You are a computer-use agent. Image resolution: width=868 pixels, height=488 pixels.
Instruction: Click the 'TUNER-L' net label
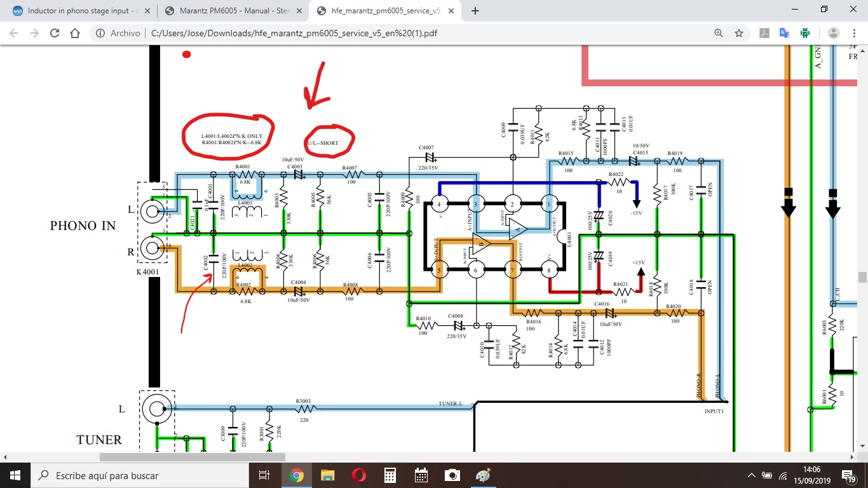point(449,404)
